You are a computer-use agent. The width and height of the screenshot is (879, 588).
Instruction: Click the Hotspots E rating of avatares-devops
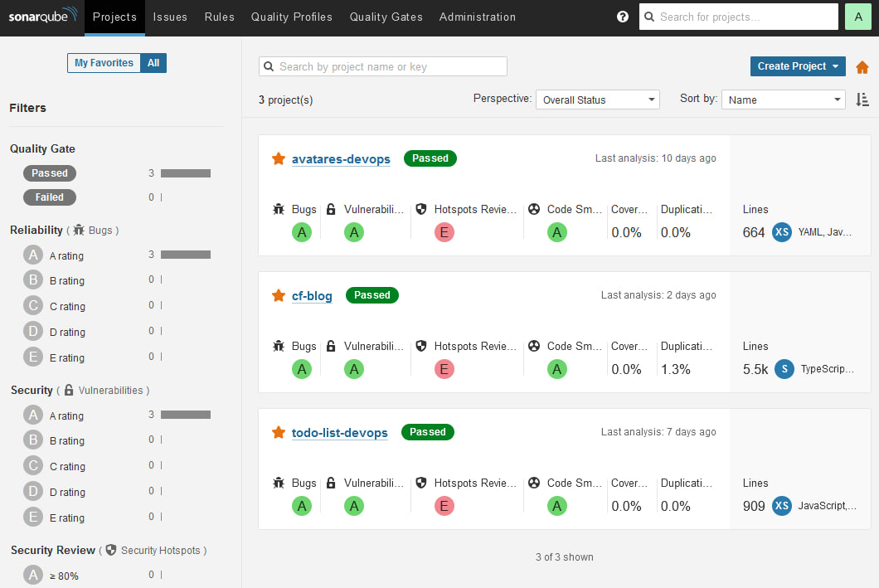444,232
